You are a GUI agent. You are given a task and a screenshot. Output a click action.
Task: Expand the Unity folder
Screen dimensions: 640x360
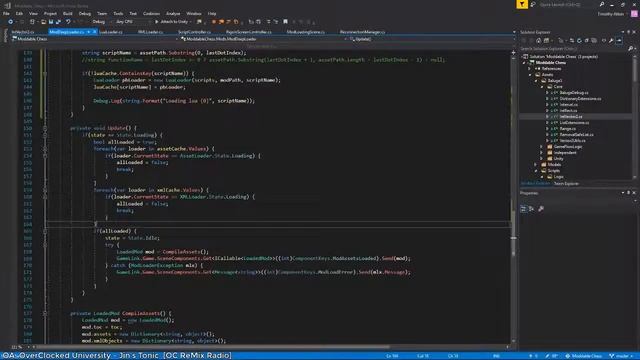tap(542, 158)
